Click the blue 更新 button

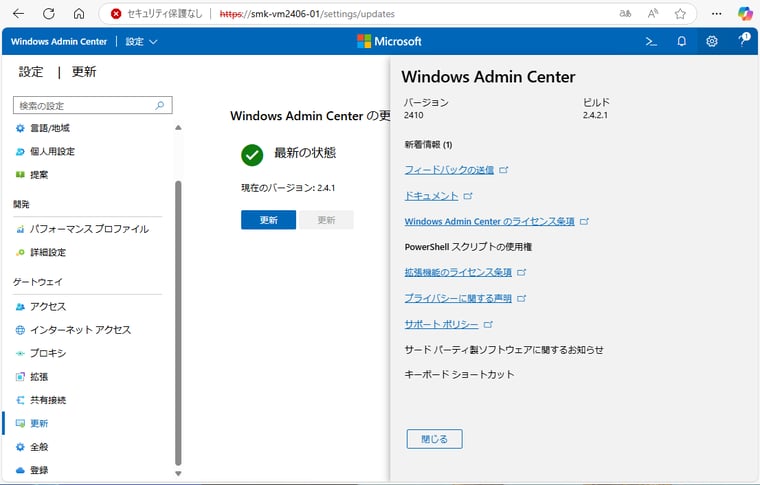tap(269, 220)
